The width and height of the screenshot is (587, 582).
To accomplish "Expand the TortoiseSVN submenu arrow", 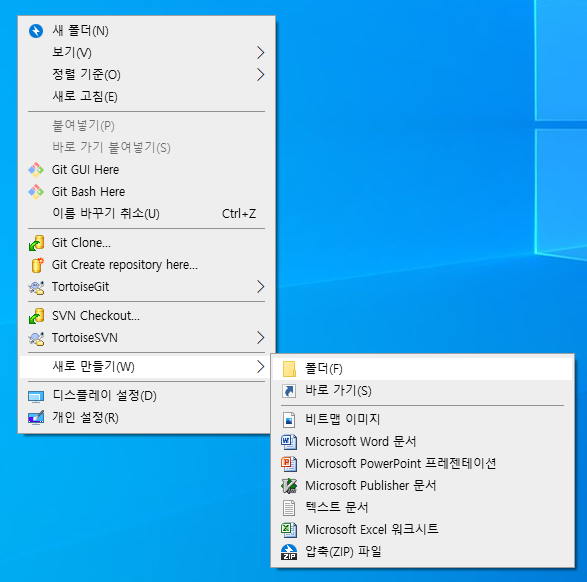I will pos(261,338).
